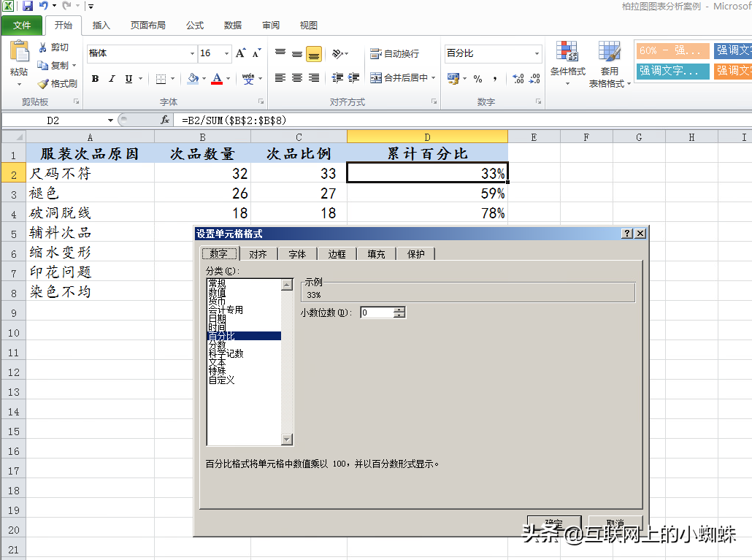This screenshot has width=752, height=560.
Task: Center text horizontally
Action: [x=297, y=77]
